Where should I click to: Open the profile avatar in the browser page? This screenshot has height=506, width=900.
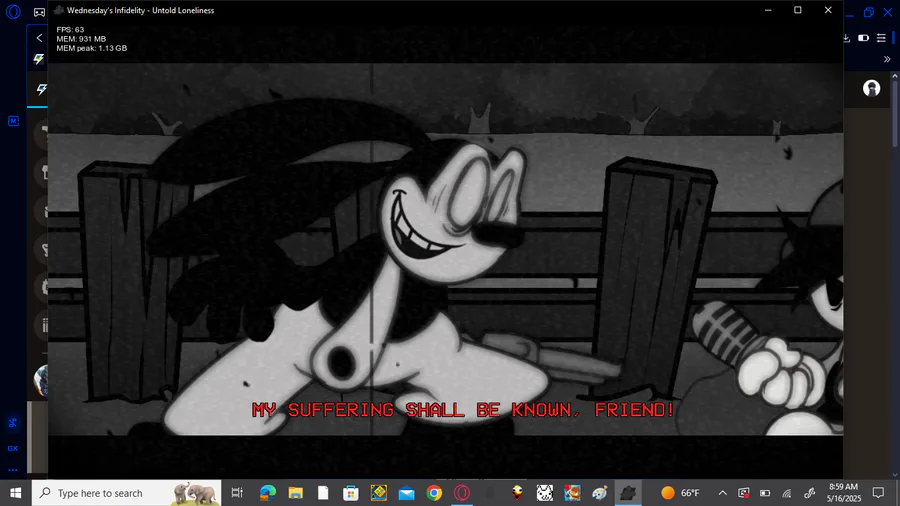coord(871,88)
